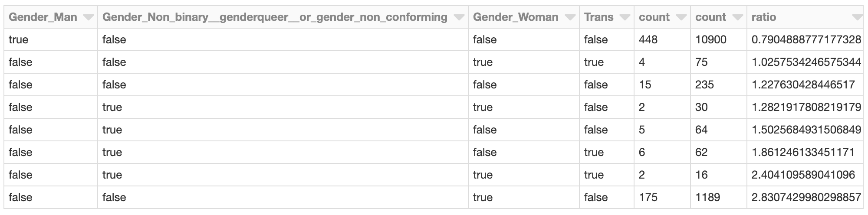This screenshot has width=868, height=215.
Task: Select the cell showing 1189
Action: point(707,198)
